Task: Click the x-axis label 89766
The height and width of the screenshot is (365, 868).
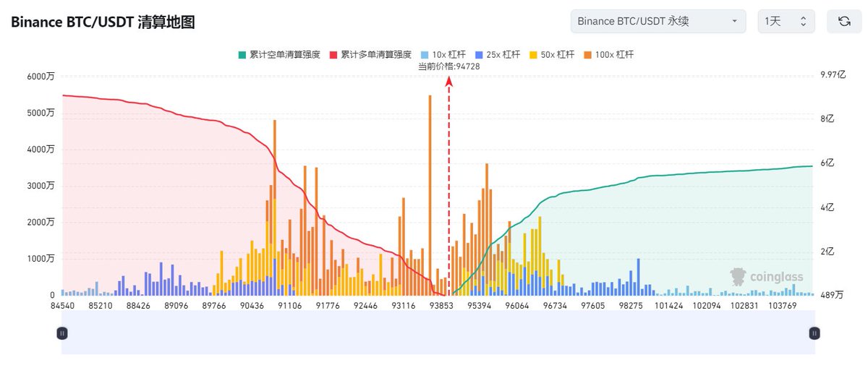Action: coord(215,306)
